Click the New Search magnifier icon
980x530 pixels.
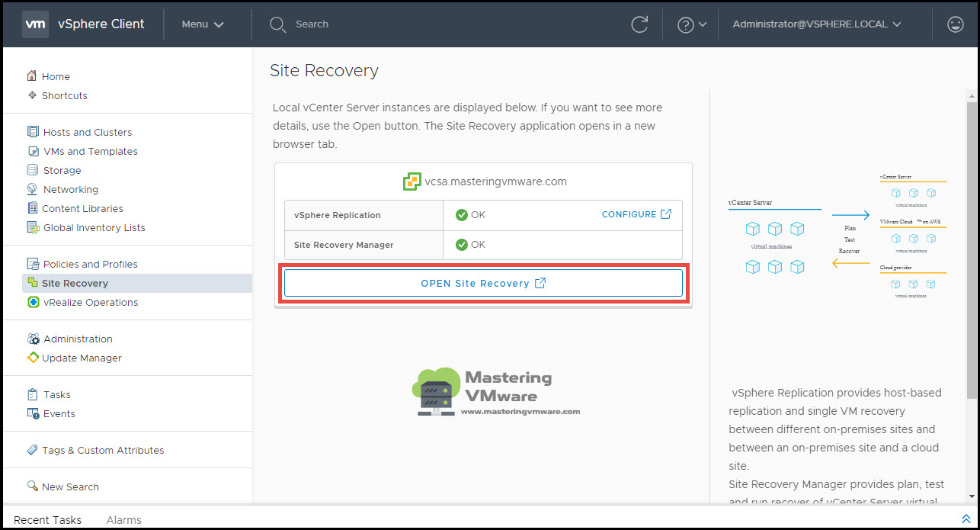pyautogui.click(x=32, y=487)
